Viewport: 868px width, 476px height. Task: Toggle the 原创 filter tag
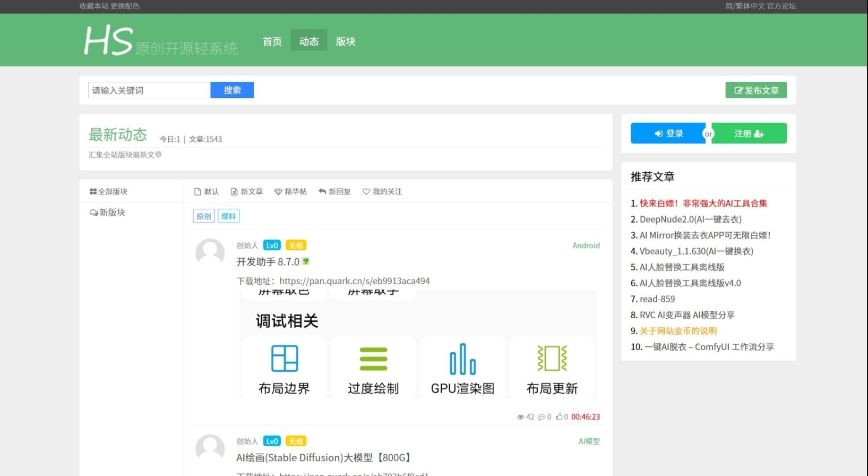[x=203, y=216]
